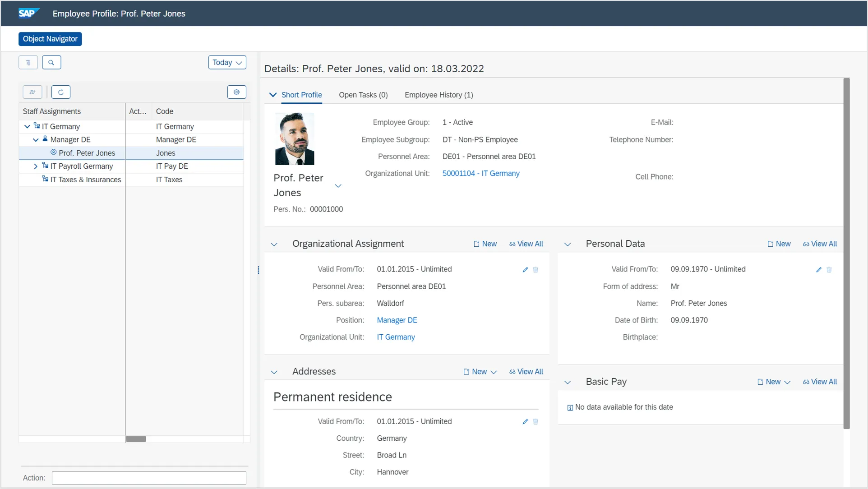
Task: Edit the Organizational Assignment record
Action: [x=525, y=270]
